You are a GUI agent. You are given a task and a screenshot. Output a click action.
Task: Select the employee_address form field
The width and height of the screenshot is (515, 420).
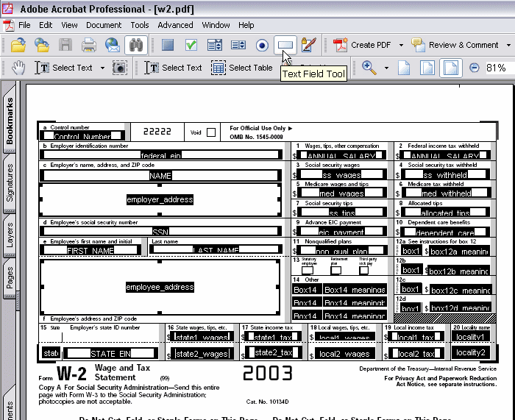160,287
